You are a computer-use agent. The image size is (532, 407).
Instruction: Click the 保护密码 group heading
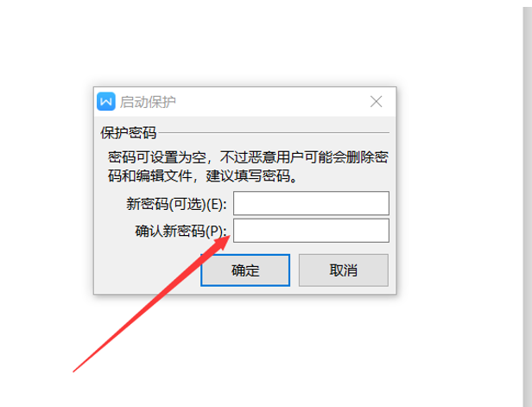[128, 133]
